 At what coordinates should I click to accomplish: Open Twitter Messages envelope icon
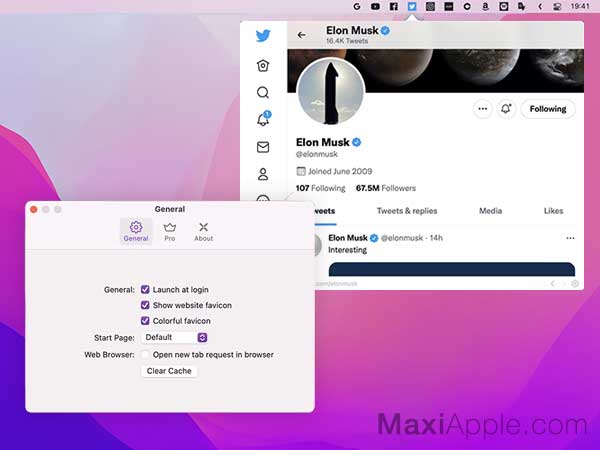pyautogui.click(x=263, y=147)
